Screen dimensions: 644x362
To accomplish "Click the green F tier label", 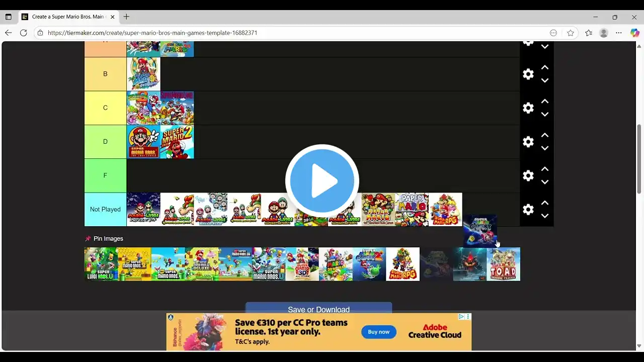I will (105, 175).
